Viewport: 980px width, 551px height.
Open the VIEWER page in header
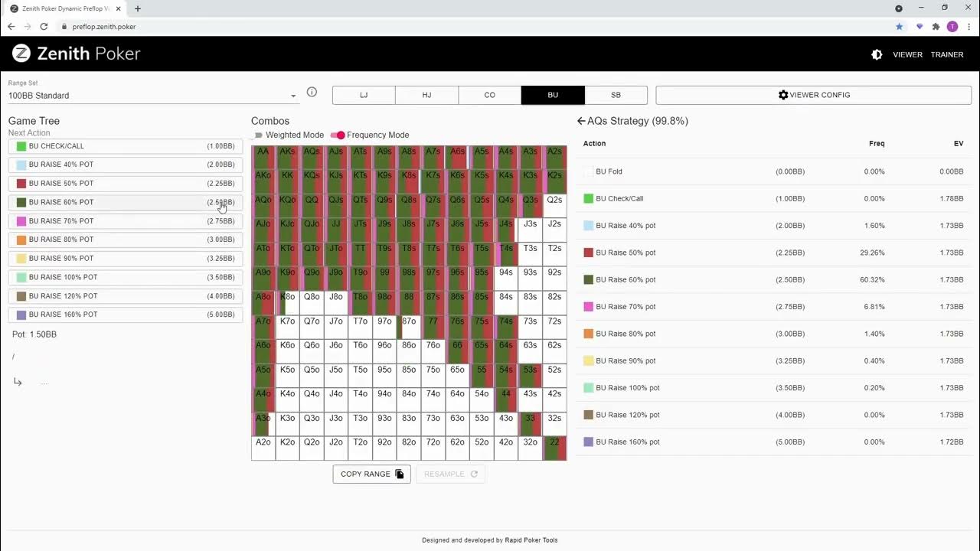[x=907, y=54]
